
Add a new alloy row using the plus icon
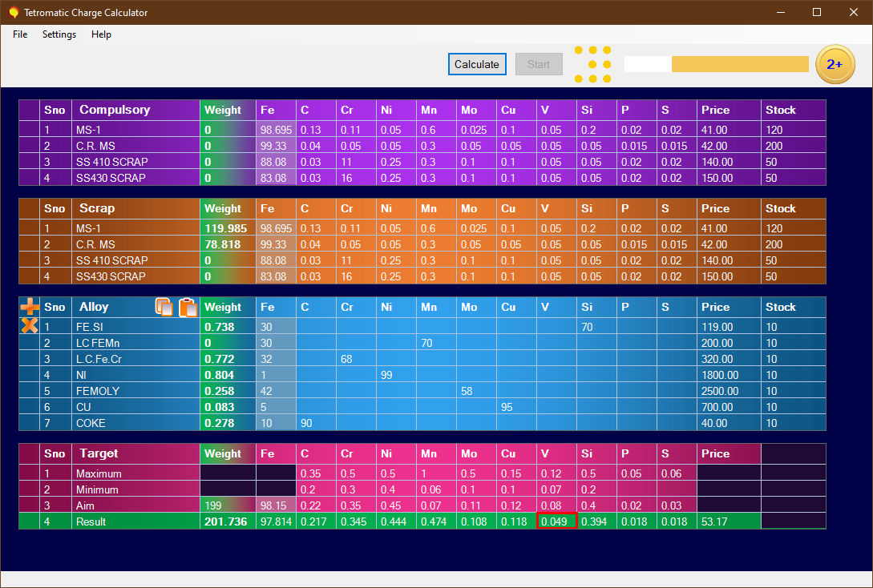(x=29, y=306)
